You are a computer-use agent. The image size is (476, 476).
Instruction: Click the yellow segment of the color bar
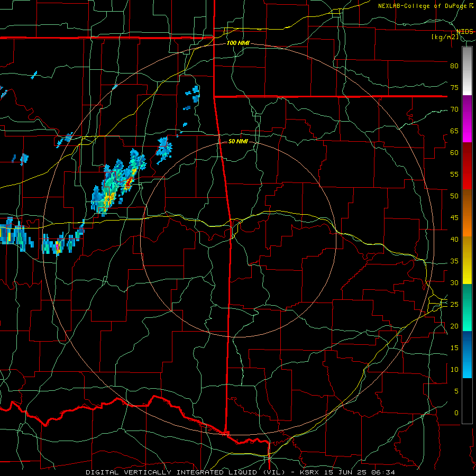click(467, 260)
